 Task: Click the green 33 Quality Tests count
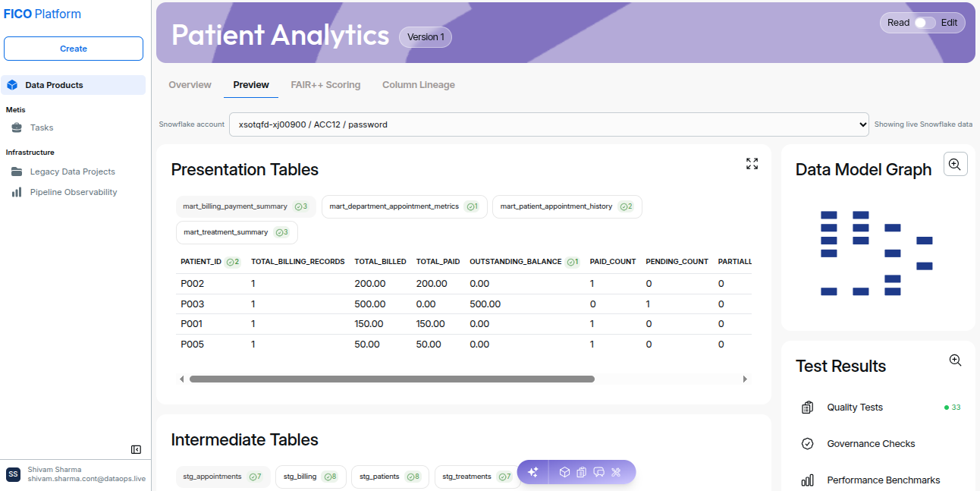coord(953,408)
